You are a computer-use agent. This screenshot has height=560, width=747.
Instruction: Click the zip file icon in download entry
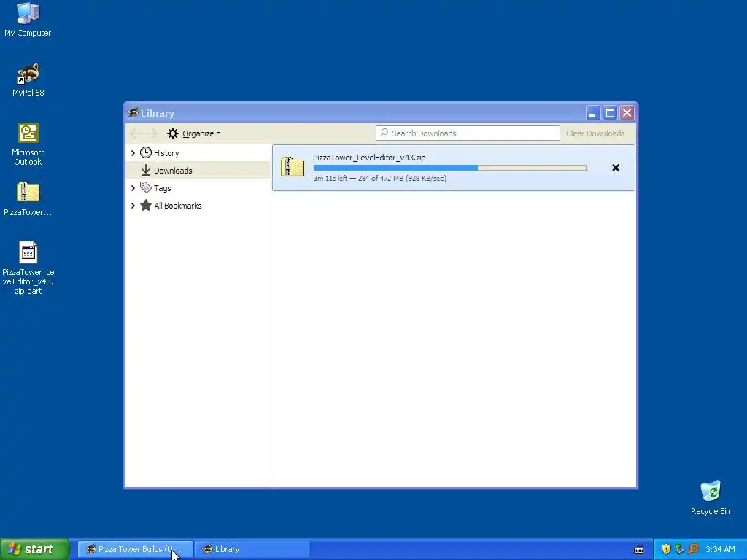tap(293, 167)
